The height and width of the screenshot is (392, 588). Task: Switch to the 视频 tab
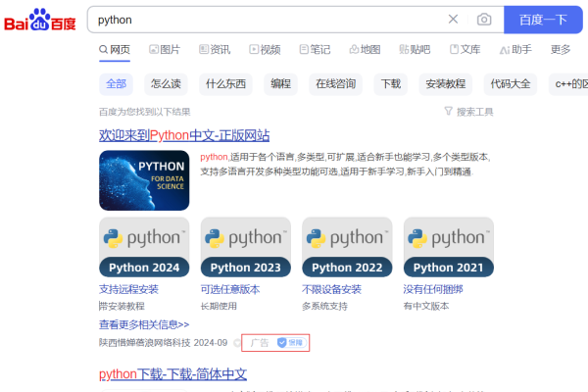[x=266, y=50]
